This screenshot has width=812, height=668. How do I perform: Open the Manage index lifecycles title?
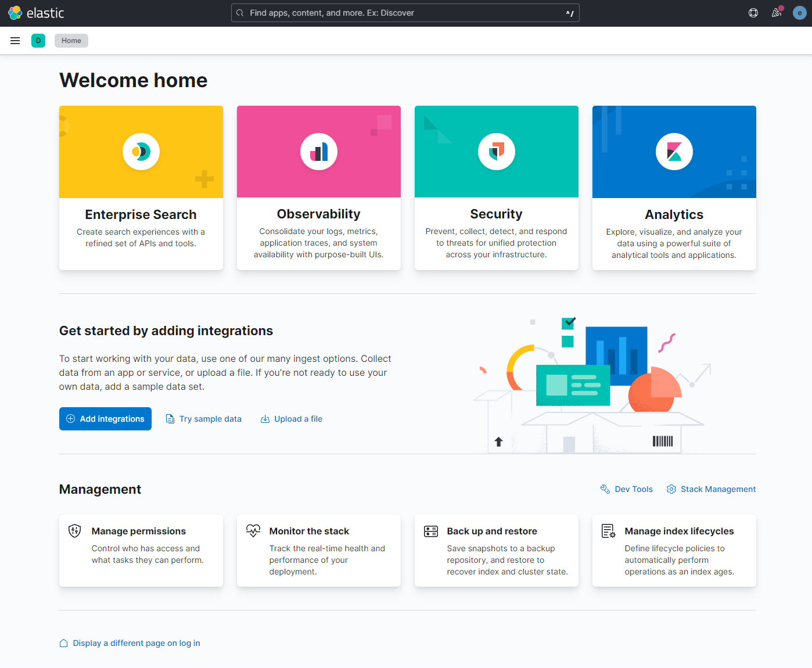pos(680,531)
